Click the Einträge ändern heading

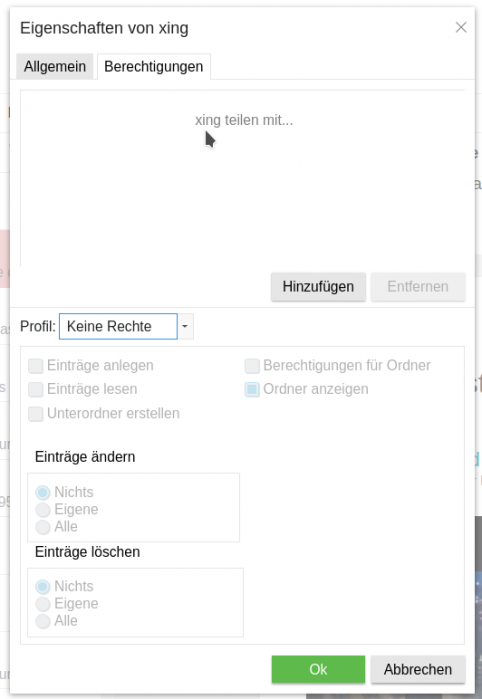(85, 457)
